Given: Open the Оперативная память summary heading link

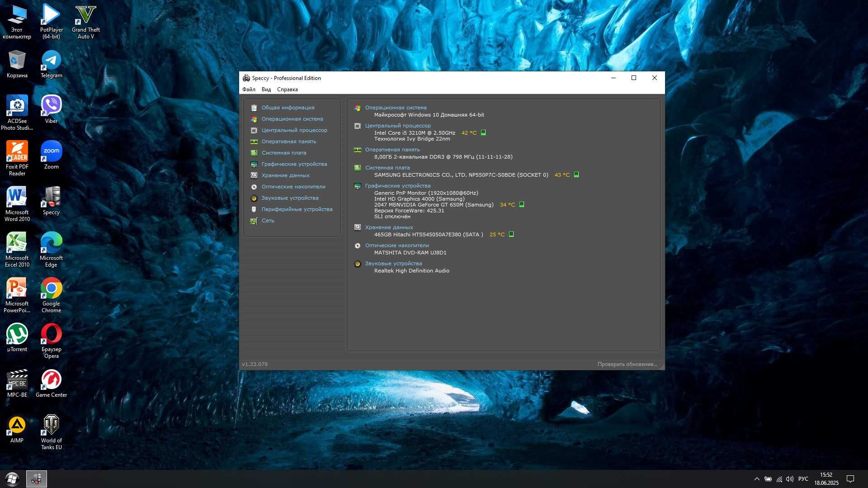Looking at the screenshot, I should (x=392, y=150).
